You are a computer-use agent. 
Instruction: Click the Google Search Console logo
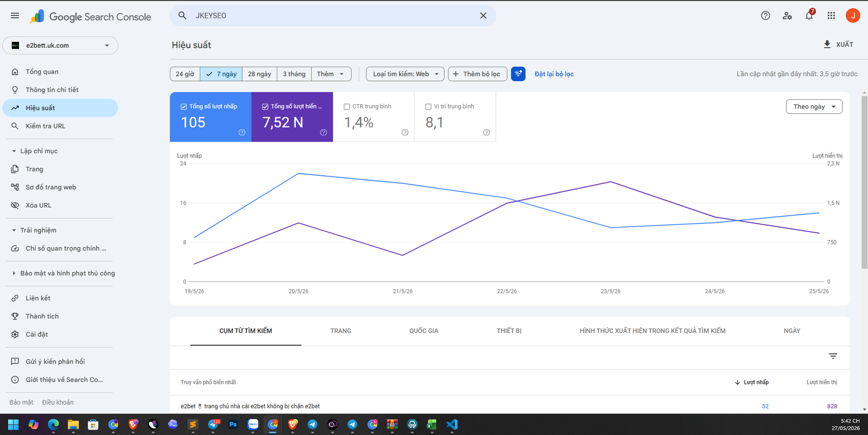point(91,17)
